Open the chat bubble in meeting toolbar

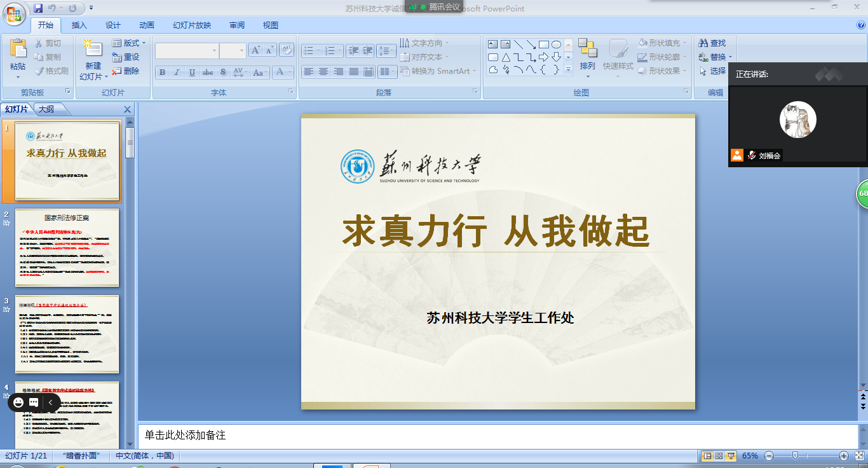point(34,403)
